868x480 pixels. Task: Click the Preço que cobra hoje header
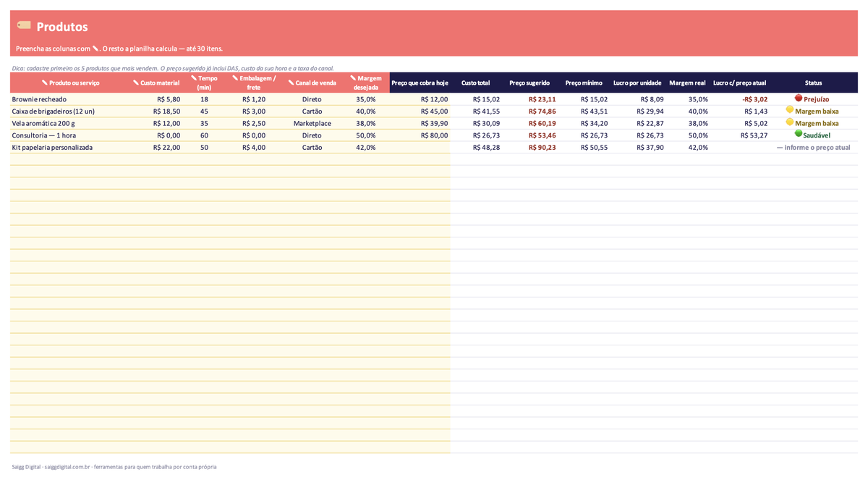(x=420, y=83)
